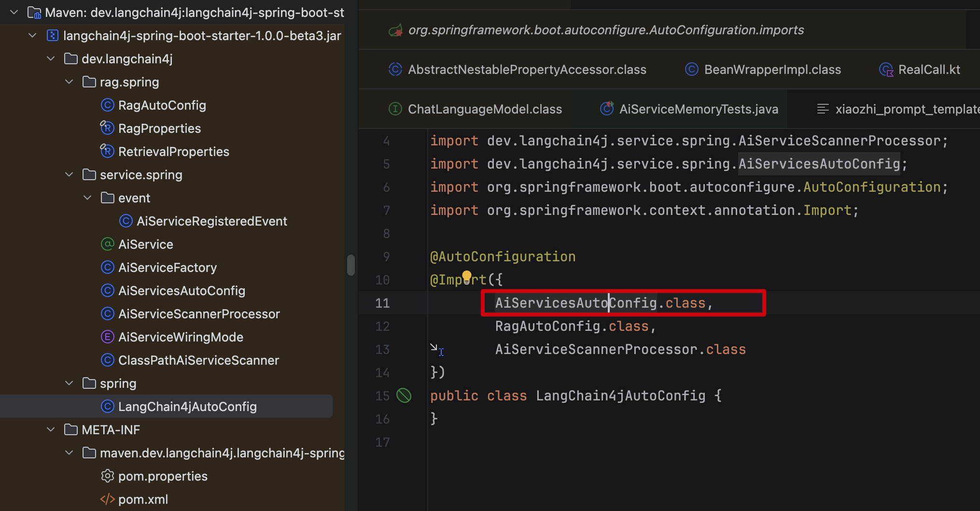Click the yellow lightbulb intention icon
This screenshot has height=511, width=980.
[466, 276]
